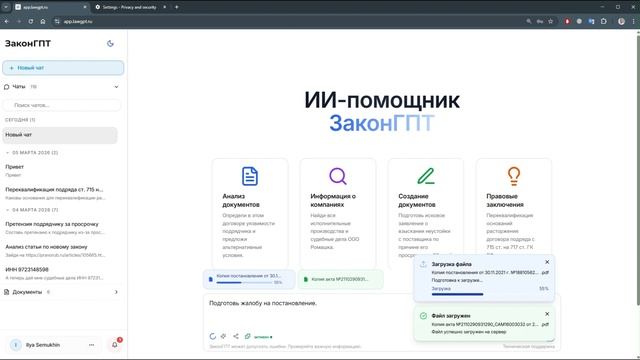Open the Техническая поддержка link

(529, 347)
